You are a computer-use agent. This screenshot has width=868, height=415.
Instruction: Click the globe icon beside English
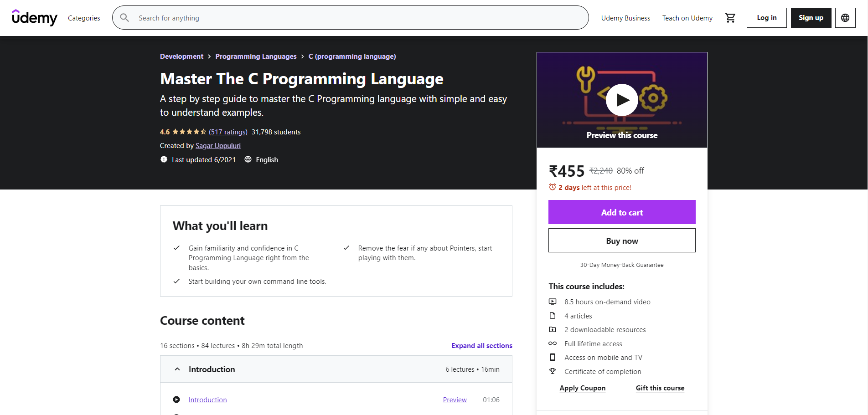coord(248,159)
